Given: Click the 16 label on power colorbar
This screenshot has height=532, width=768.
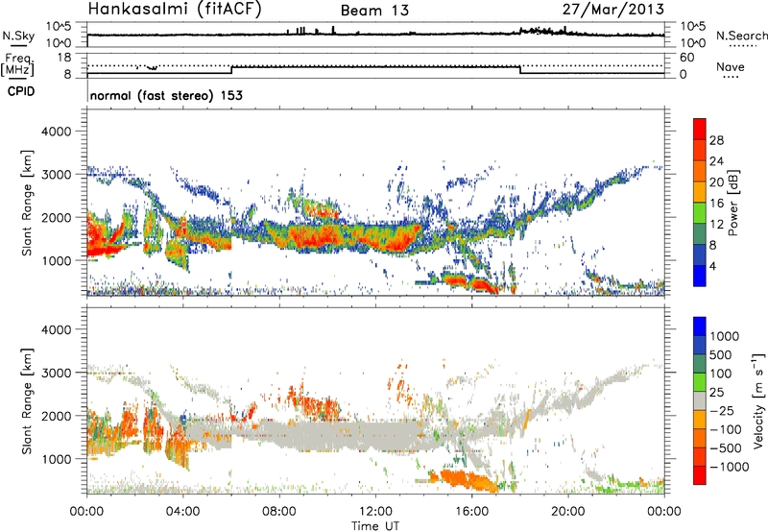Looking at the screenshot, I should (716, 204).
